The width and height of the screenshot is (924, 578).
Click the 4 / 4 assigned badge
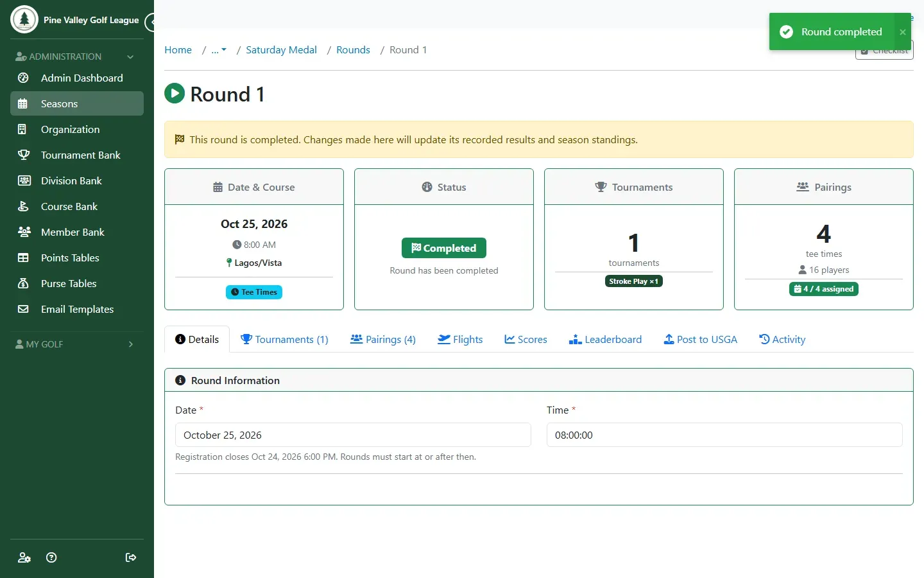tap(824, 289)
